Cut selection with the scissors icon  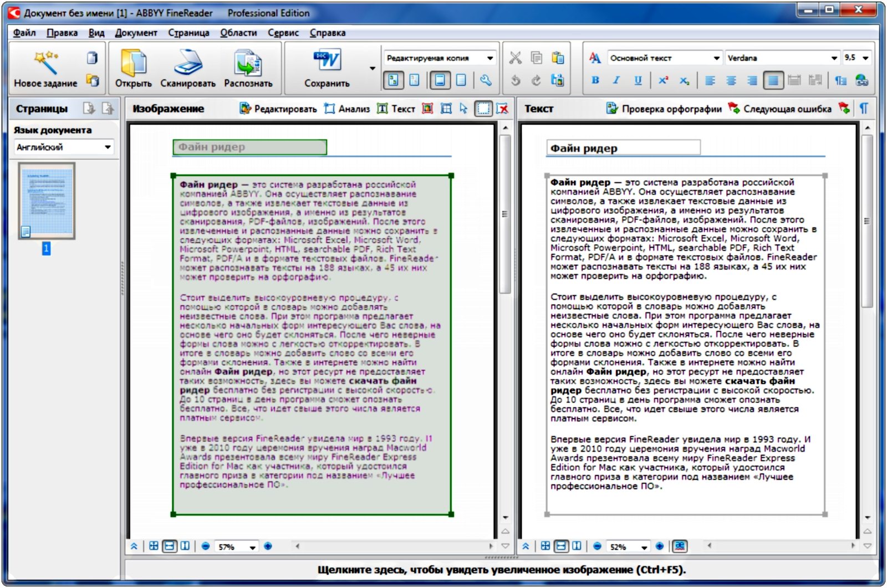click(x=516, y=58)
